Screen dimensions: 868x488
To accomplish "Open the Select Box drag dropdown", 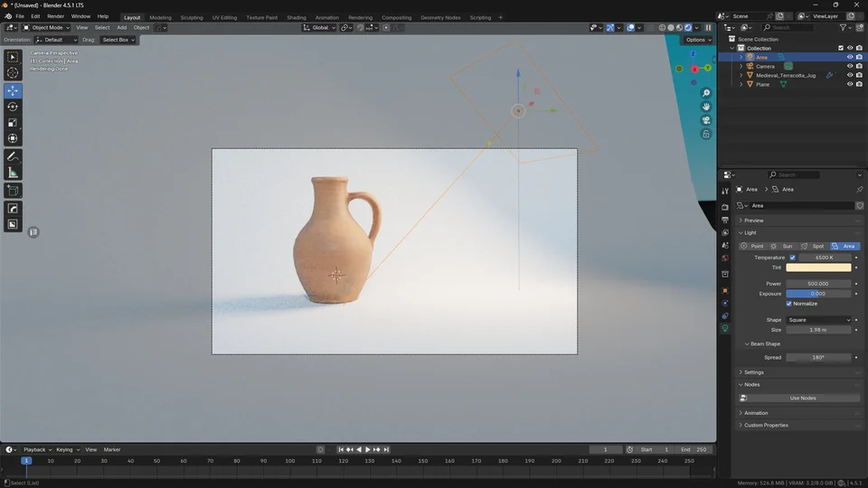I will [118, 40].
